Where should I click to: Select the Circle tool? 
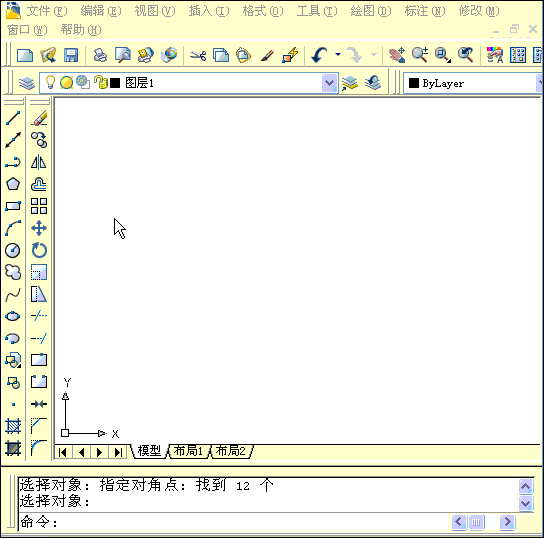(13, 250)
